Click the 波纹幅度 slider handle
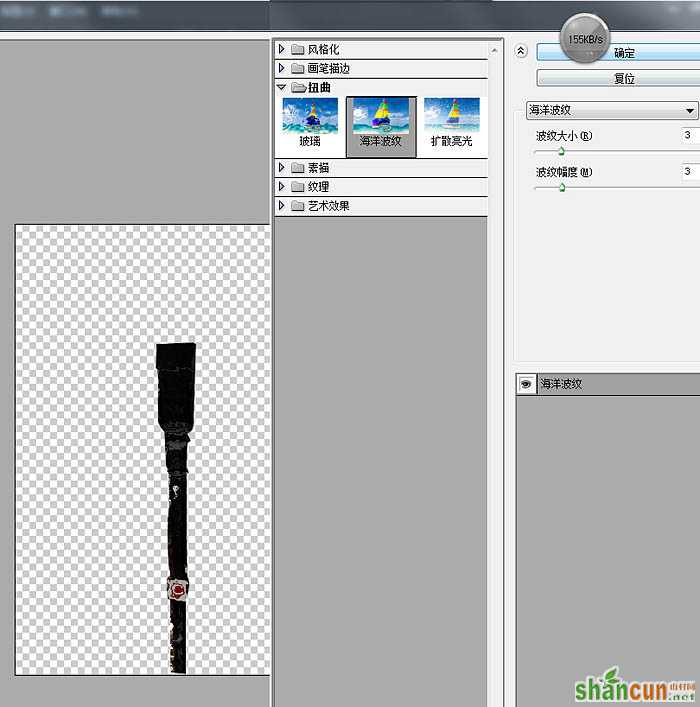Image resolution: width=700 pixels, height=707 pixels. [x=562, y=187]
